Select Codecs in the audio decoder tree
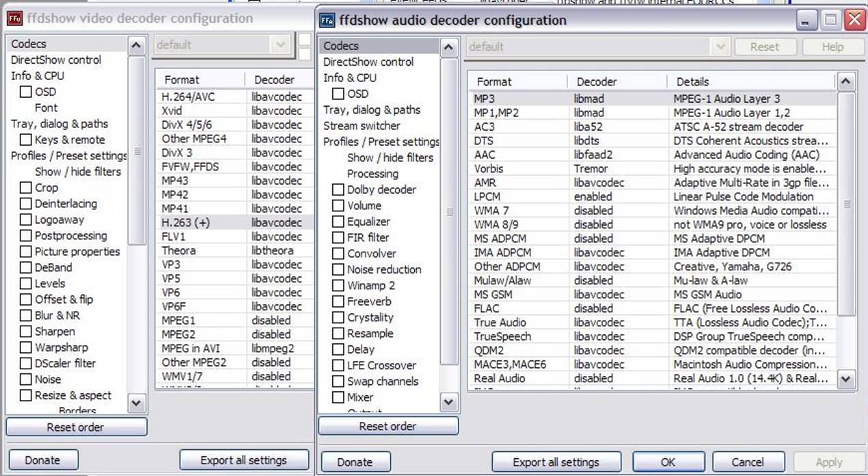 [341, 46]
